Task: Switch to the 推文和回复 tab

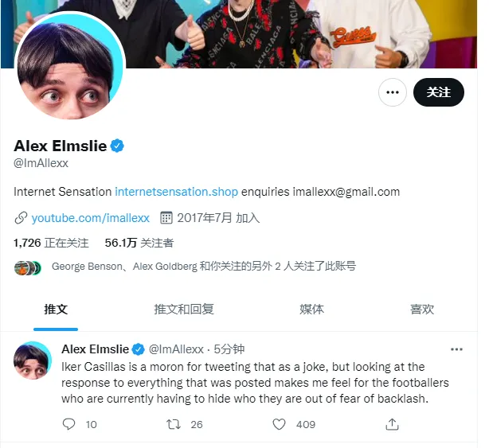Action: (184, 310)
